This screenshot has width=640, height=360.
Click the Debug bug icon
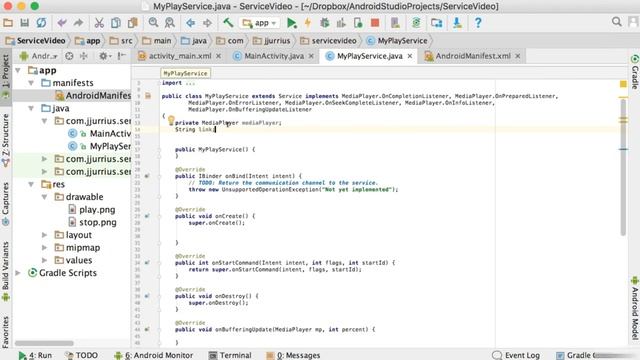[x=324, y=23]
